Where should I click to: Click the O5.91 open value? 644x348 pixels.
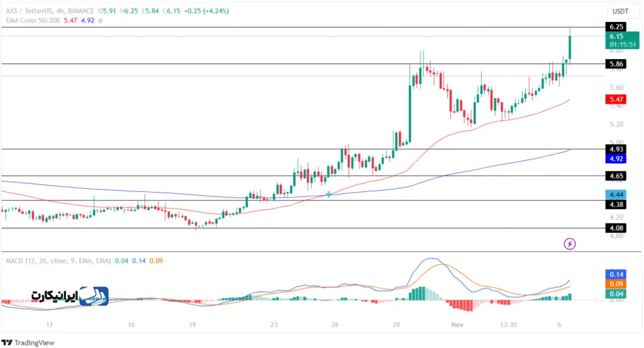click(x=107, y=11)
